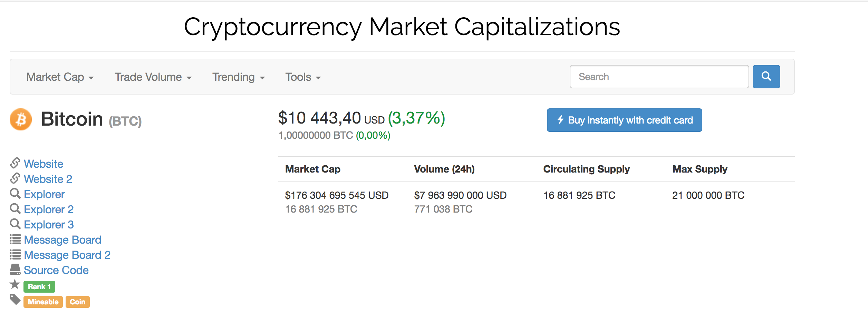The height and width of the screenshot is (323, 868).
Task: Open the Tools dropdown menu
Action: [x=303, y=77]
